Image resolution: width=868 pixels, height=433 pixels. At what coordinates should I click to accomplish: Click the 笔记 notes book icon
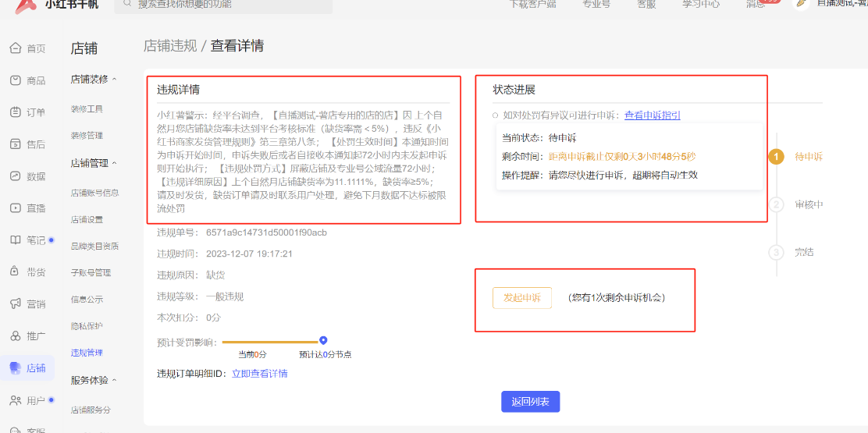(16, 240)
